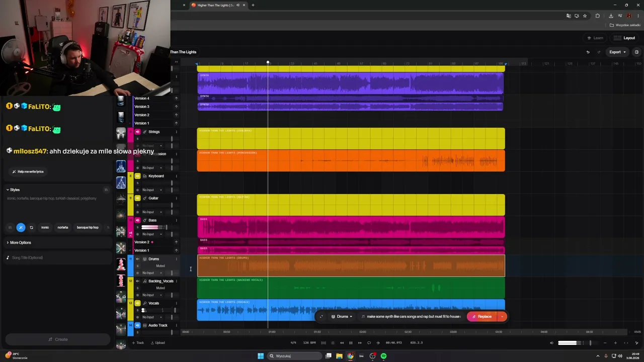Add the ironic style tag
Screen dimensions: 644x362
click(x=45, y=228)
